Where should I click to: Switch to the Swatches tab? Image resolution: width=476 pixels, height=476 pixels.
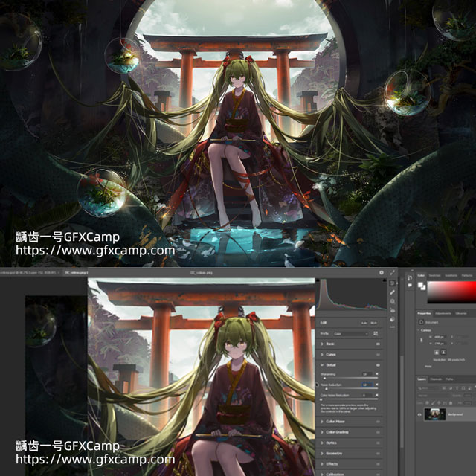point(434,275)
